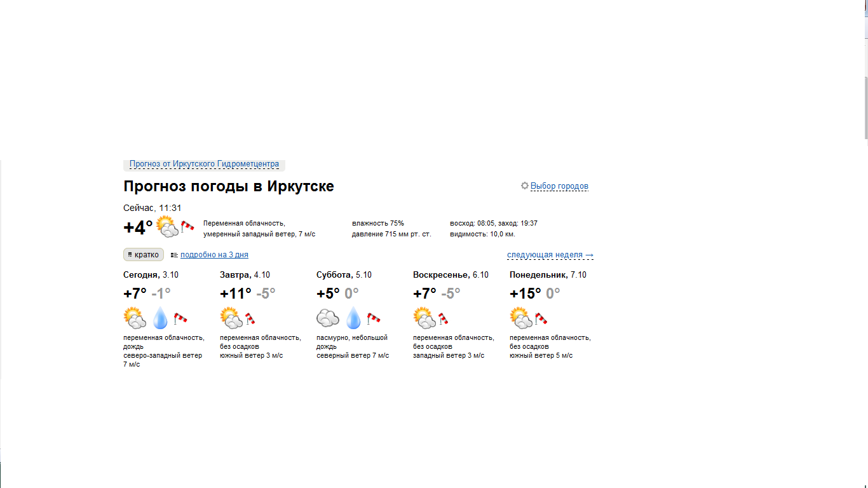Click Суббота wind sock icon
This screenshot has width=868, height=488.
(374, 318)
